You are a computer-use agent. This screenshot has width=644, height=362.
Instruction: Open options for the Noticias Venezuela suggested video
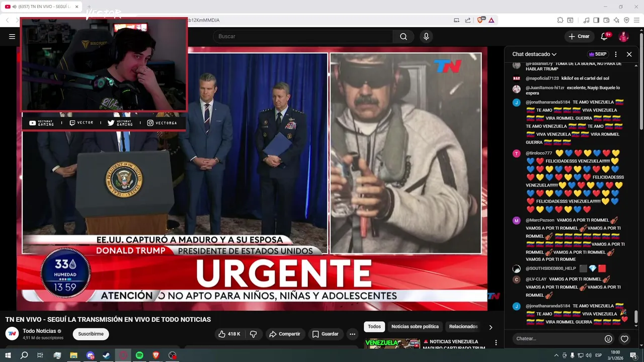click(x=496, y=343)
